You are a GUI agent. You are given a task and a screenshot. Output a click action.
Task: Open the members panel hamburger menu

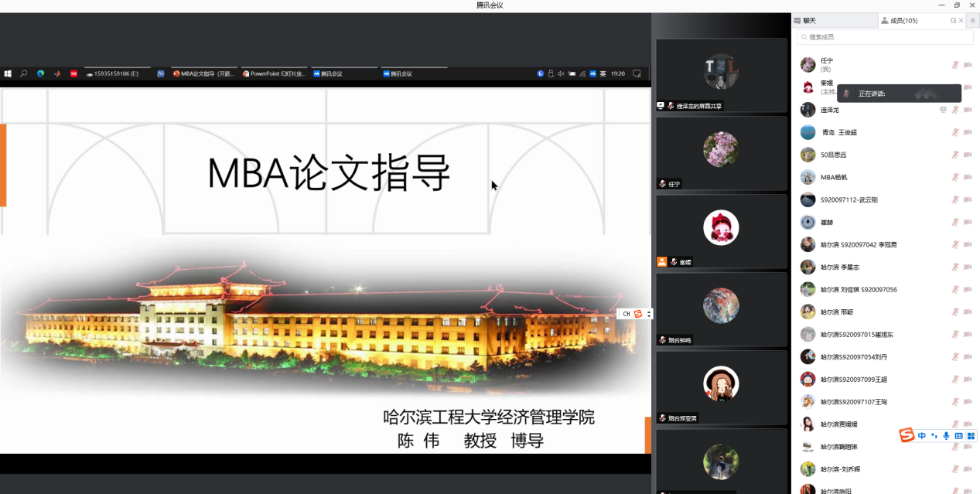973,21
